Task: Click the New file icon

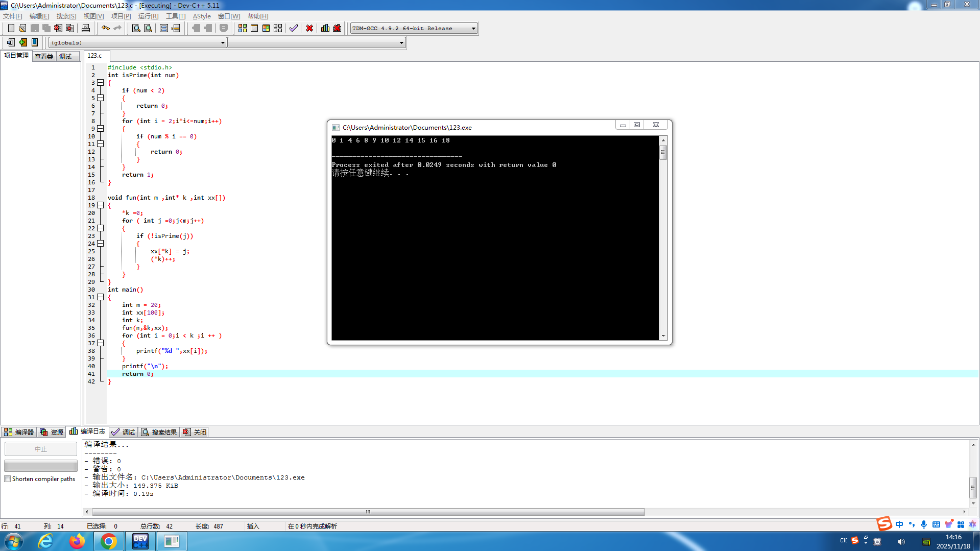Action: click(11, 28)
